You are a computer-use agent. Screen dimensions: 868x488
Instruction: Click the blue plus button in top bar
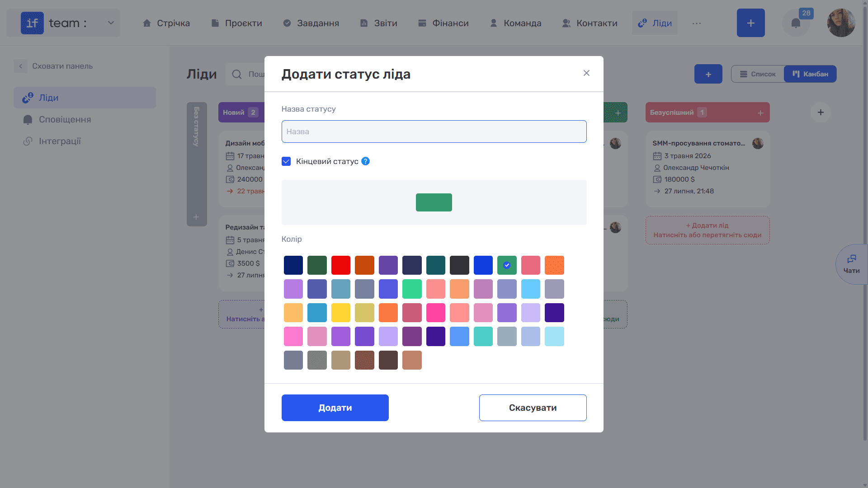pyautogui.click(x=750, y=23)
